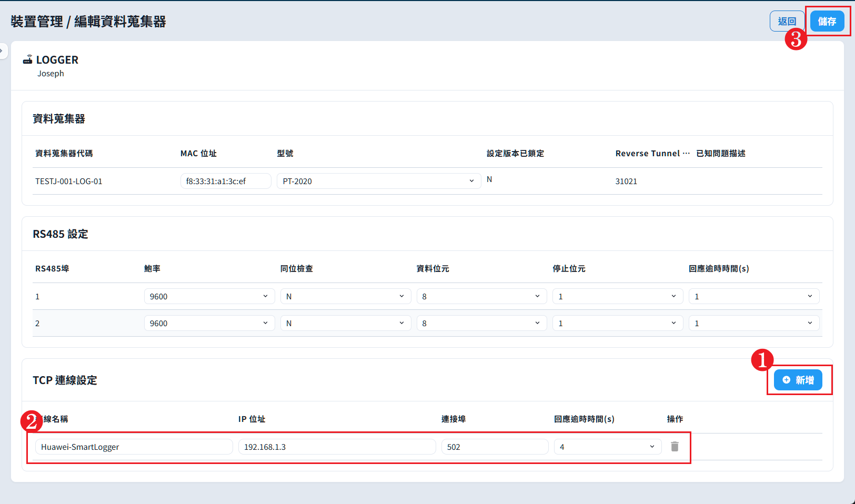Edit the IP address field 192.168.1.3
Screen dimensions: 855x504
(x=337, y=447)
